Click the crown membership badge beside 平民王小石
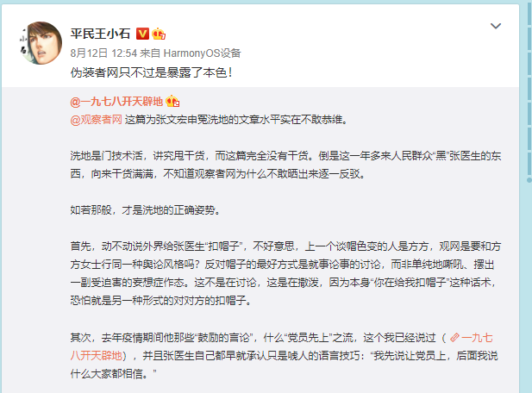 (159, 34)
